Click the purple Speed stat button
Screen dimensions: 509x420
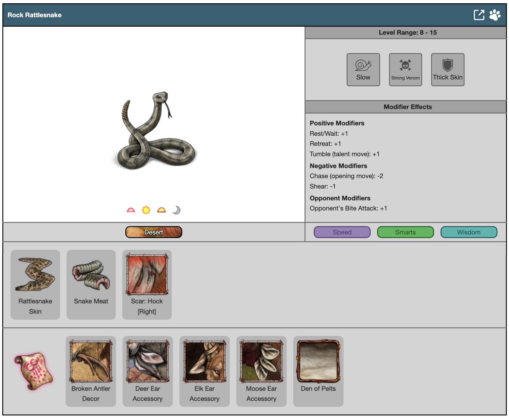click(342, 232)
